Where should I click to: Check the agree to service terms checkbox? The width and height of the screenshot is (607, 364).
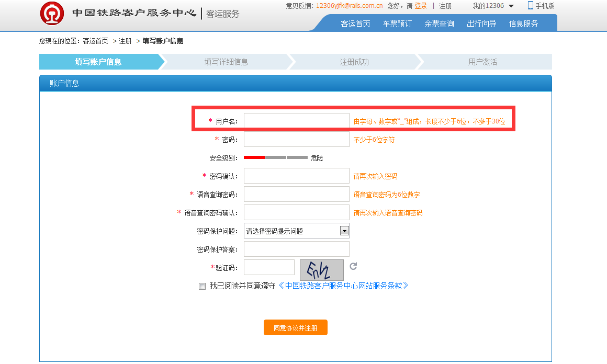tap(203, 286)
